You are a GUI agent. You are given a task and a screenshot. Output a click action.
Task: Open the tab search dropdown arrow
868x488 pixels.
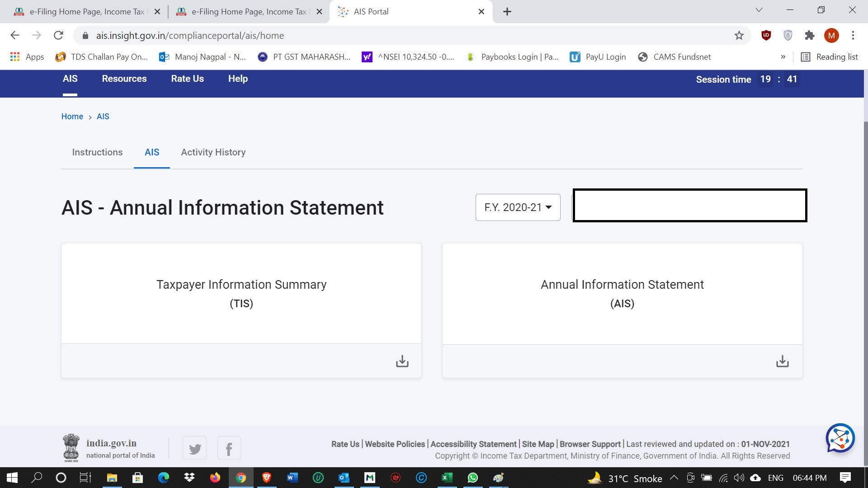click(759, 10)
